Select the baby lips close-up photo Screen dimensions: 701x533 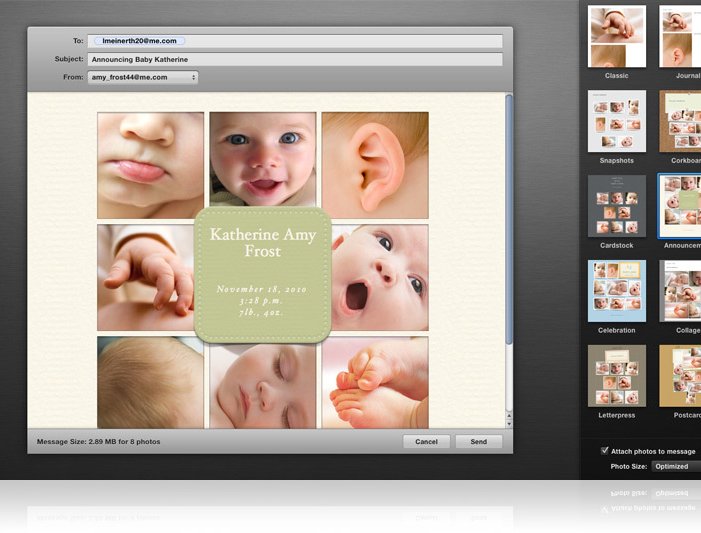click(151, 165)
